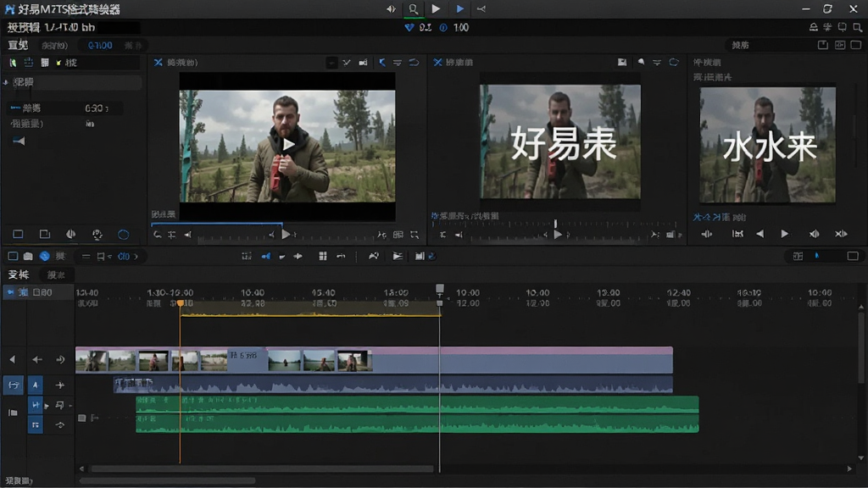Image resolution: width=868 pixels, height=488 pixels.
Task: Open the square-with-arrow dropdown in the timeline toolbar
Action: click(103, 256)
